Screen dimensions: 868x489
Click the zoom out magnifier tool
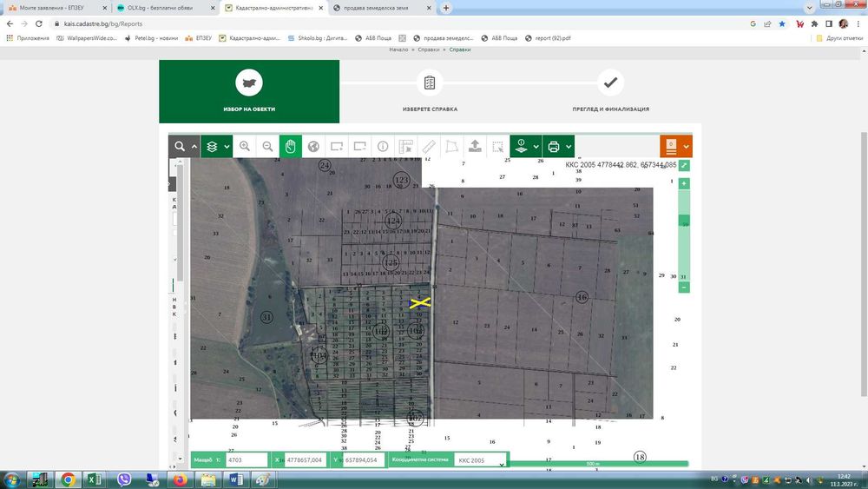267,147
